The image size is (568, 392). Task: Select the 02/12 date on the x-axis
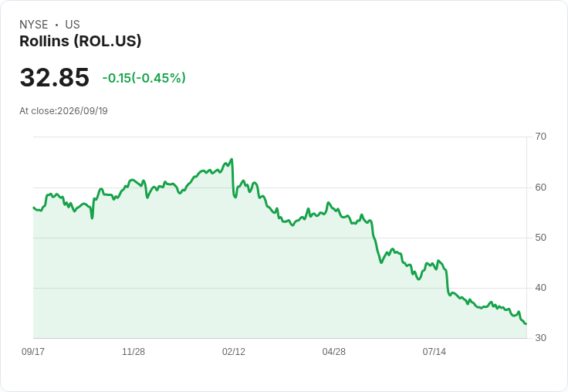pyautogui.click(x=234, y=352)
